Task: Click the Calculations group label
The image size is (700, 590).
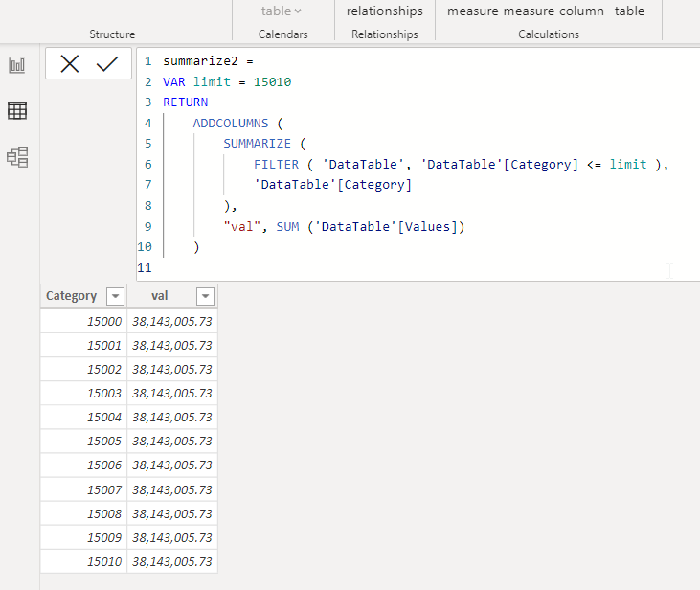Action: [x=549, y=34]
